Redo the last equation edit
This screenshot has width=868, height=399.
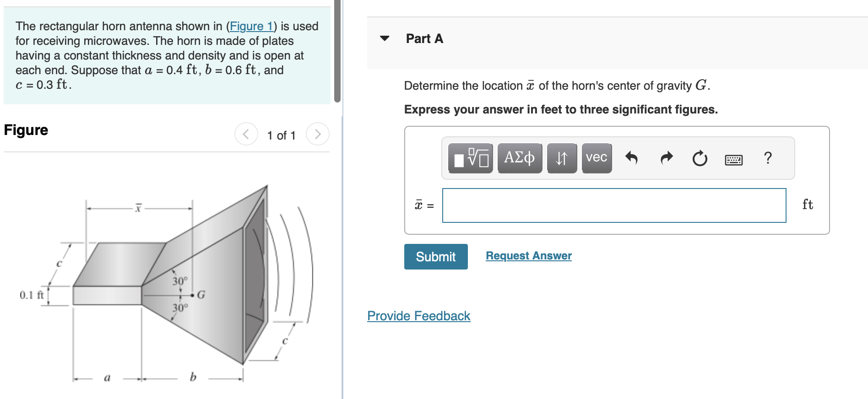(x=666, y=158)
